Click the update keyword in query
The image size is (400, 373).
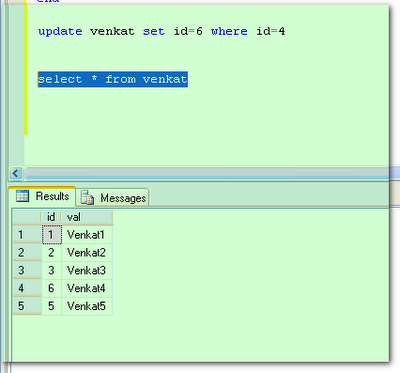(60, 31)
